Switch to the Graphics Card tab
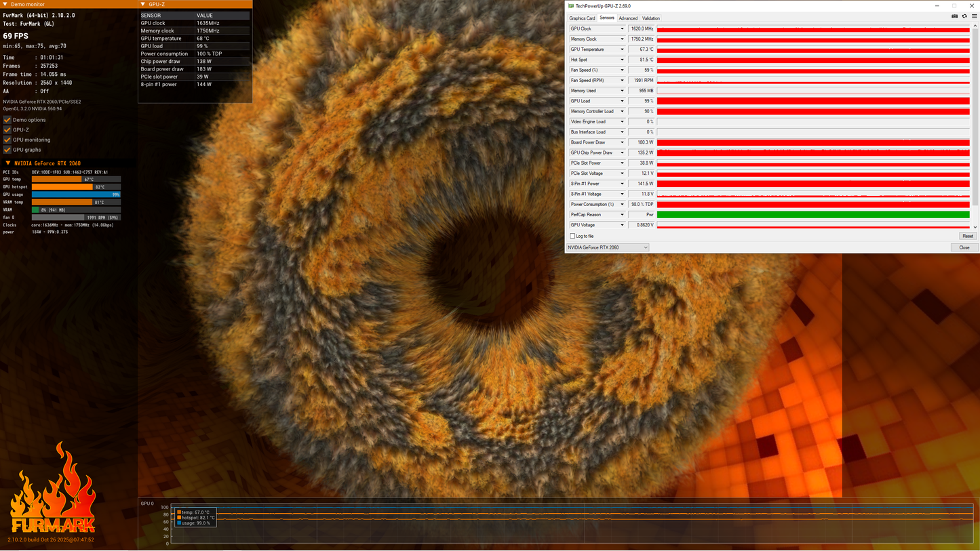Viewport: 980px width, 551px height. point(582,18)
